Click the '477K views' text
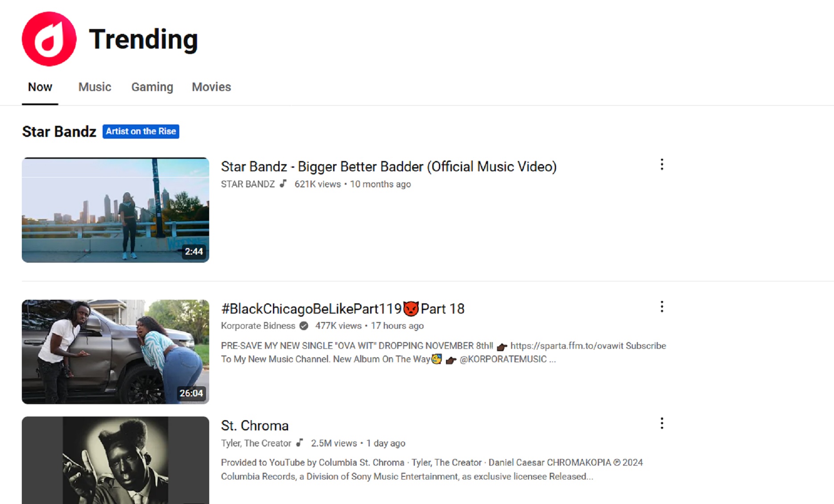The width and height of the screenshot is (834, 504). pos(339,326)
